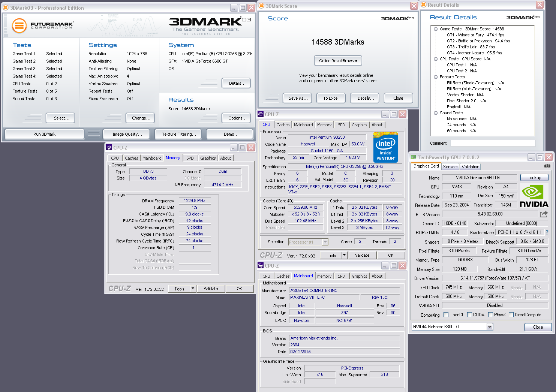Collapse the Sound Tests tree node
556x392 pixels.
[x=436, y=113]
